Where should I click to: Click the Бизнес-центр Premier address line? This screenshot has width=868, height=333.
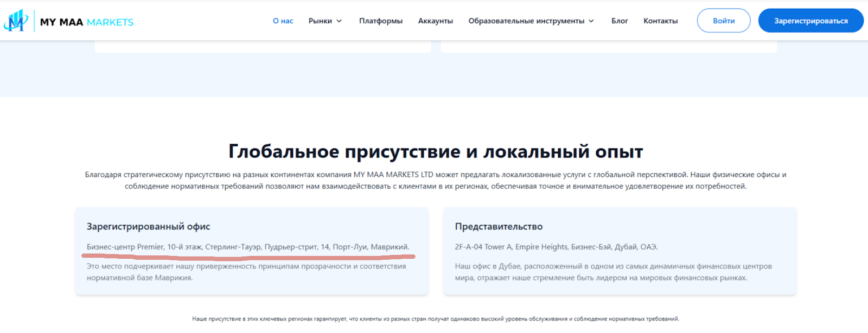click(248, 247)
